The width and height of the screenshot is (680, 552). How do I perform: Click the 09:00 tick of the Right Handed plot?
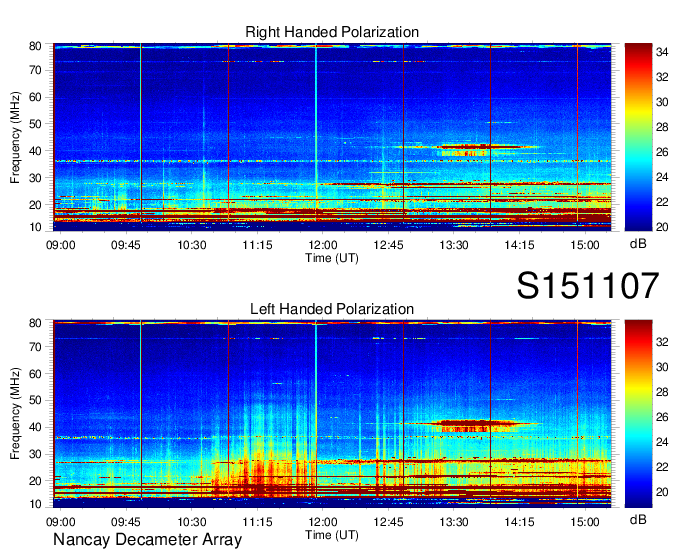click(x=60, y=245)
